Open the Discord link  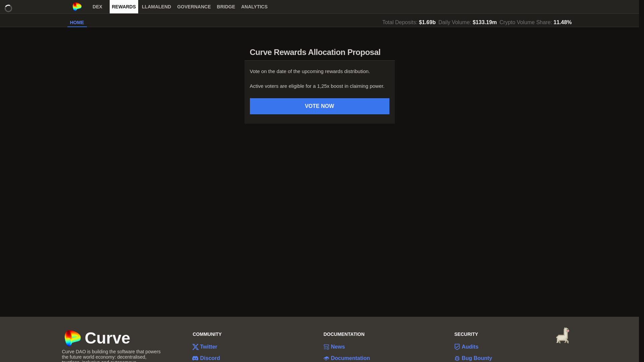210,358
